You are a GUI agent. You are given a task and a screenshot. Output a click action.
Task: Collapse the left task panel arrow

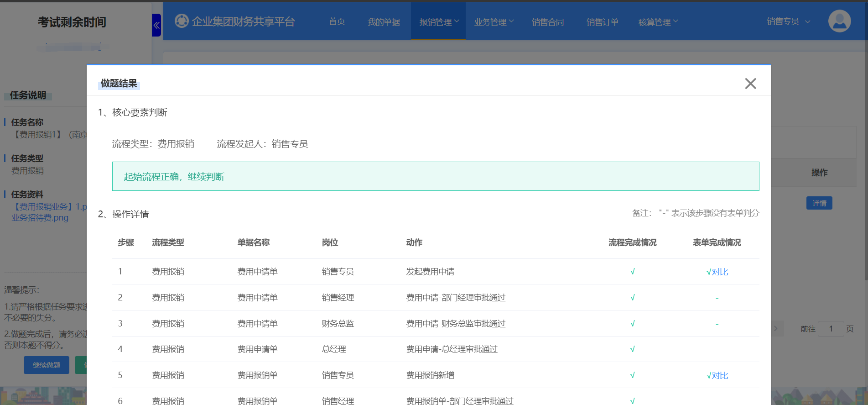(x=156, y=25)
